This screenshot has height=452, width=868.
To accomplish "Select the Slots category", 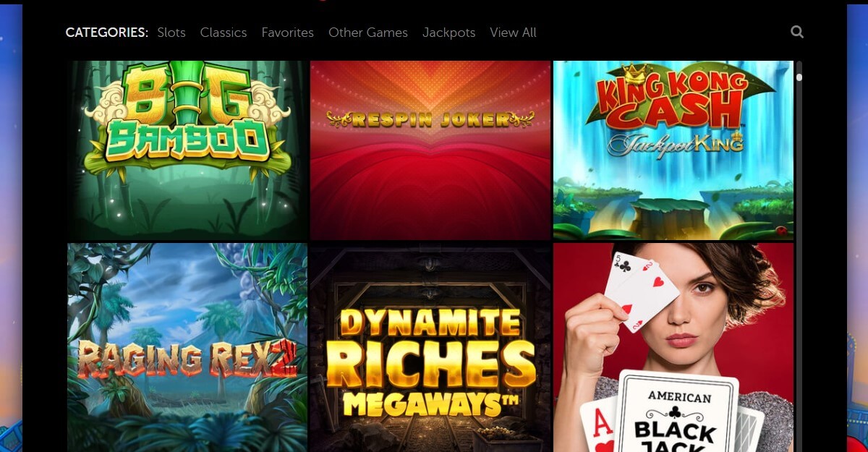I will [x=171, y=33].
